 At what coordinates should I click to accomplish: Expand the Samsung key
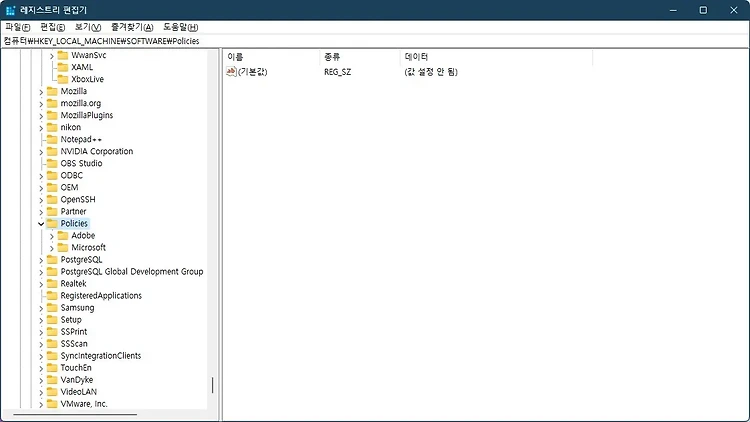pos(41,308)
